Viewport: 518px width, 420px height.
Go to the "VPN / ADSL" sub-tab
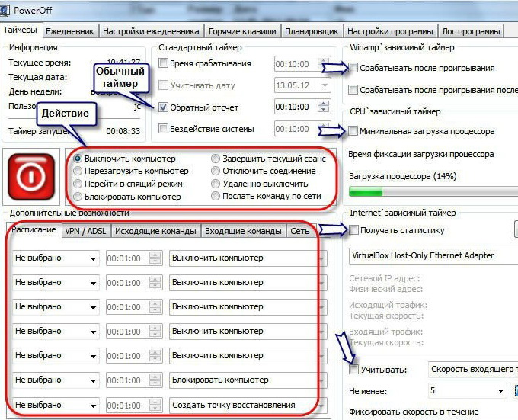click(86, 231)
